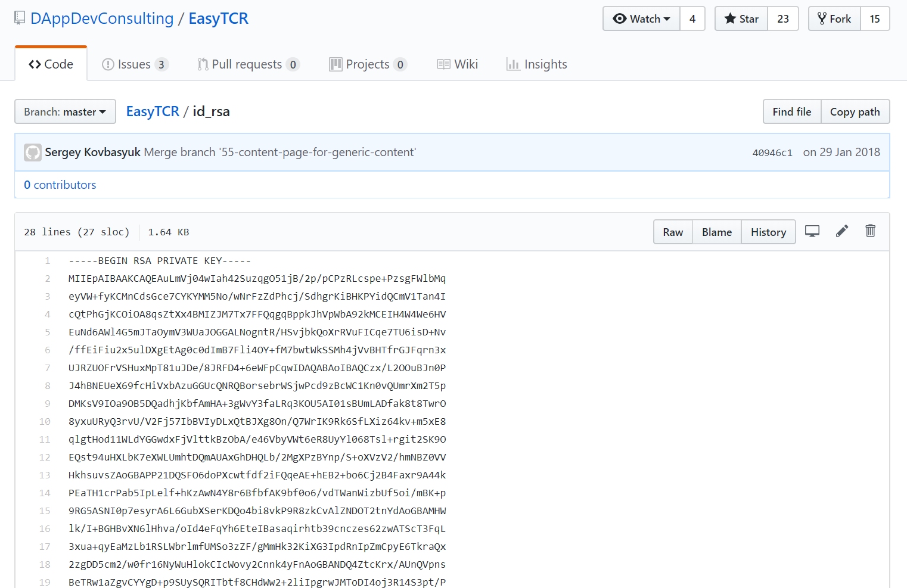Select line number 2
The width and height of the screenshot is (907, 588).
[48, 278]
